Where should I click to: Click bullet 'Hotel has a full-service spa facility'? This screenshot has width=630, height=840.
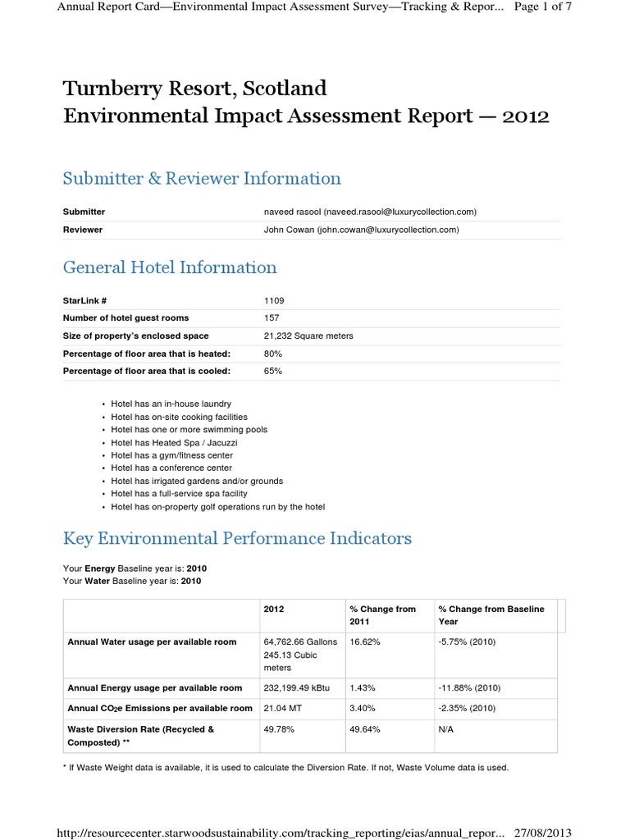[x=179, y=493]
